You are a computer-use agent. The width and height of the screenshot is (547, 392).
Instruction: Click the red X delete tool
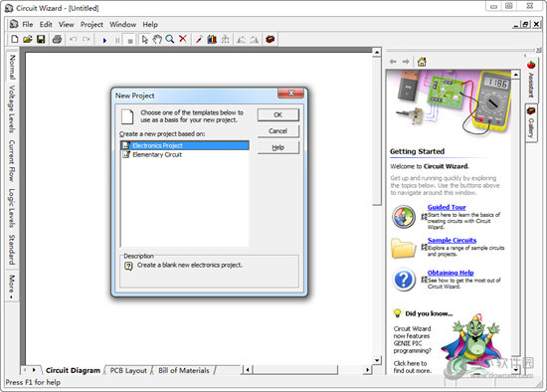coord(183,39)
